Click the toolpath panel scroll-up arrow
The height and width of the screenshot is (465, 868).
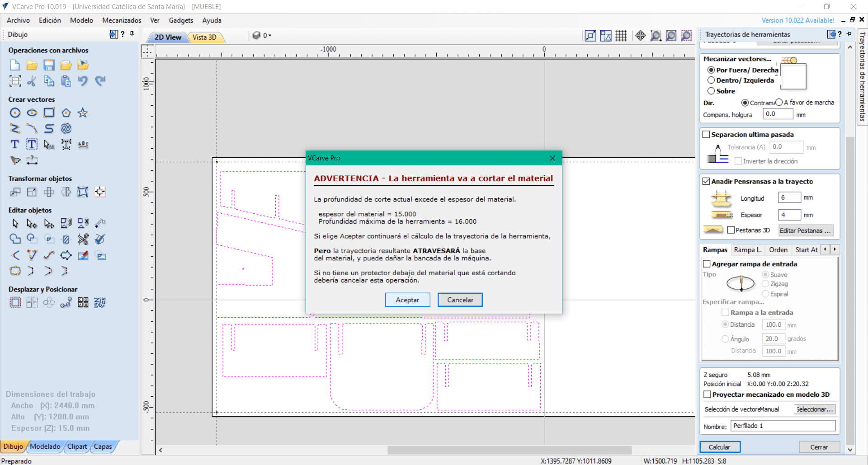click(850, 47)
